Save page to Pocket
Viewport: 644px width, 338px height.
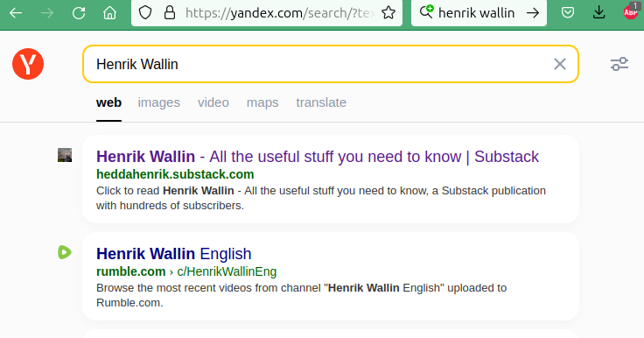pyautogui.click(x=568, y=13)
